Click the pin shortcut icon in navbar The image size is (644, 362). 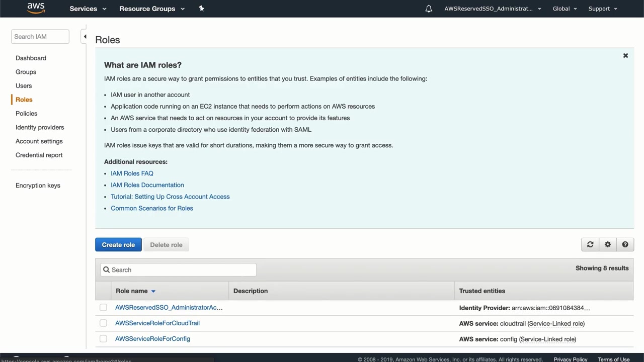(x=201, y=9)
